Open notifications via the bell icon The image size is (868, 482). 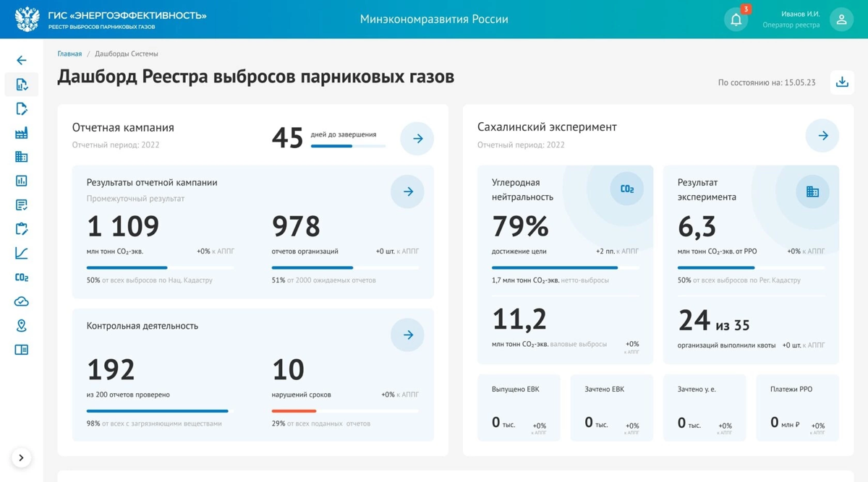point(736,19)
